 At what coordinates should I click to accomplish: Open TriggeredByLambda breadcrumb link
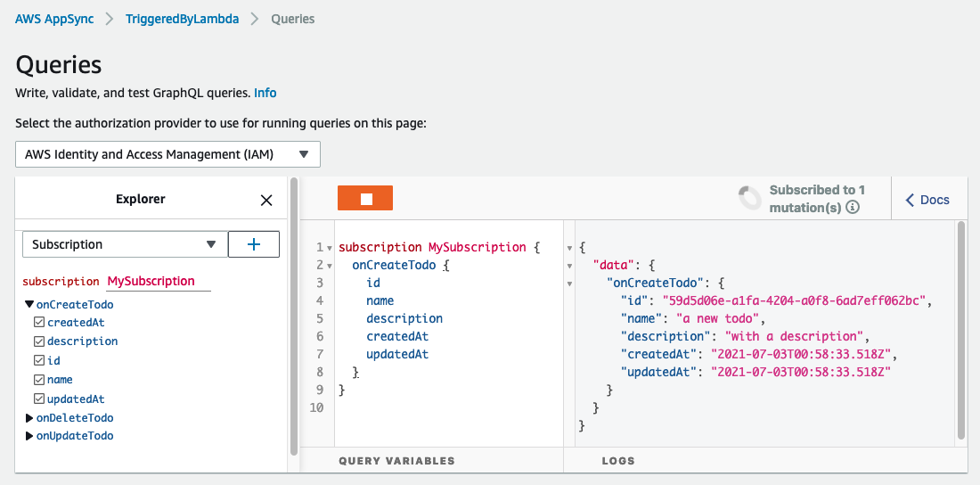tap(183, 19)
